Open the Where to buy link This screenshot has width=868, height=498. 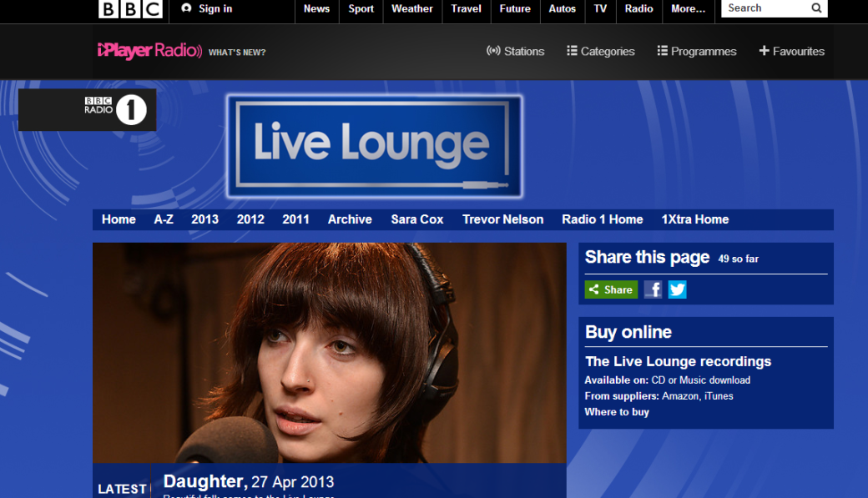click(617, 412)
